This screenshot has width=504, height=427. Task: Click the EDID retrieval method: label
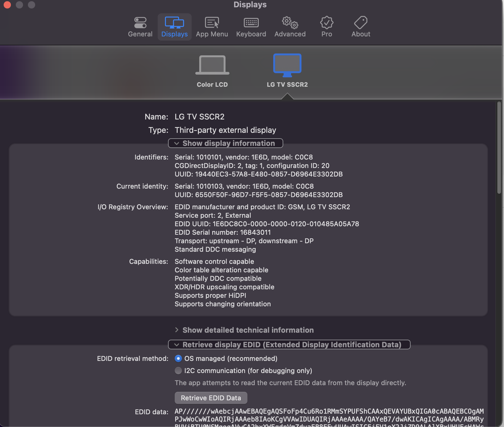pyautogui.click(x=133, y=358)
